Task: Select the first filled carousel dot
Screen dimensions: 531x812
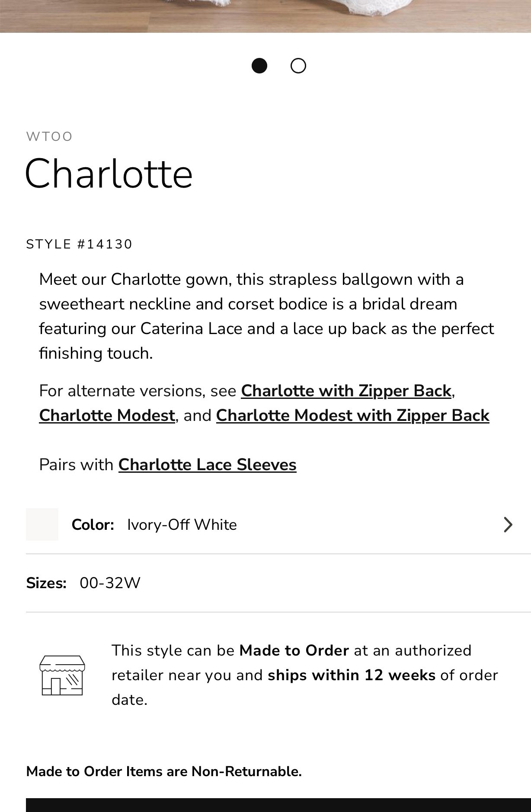Action: coord(259,66)
